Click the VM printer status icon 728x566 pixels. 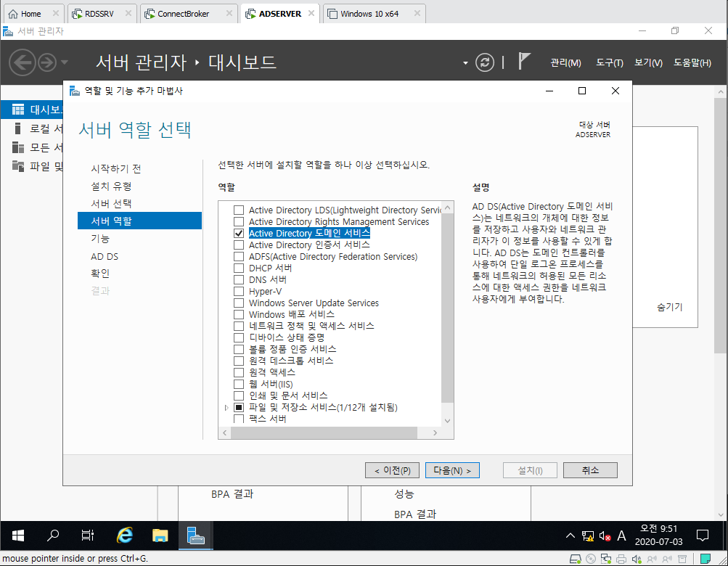621,559
